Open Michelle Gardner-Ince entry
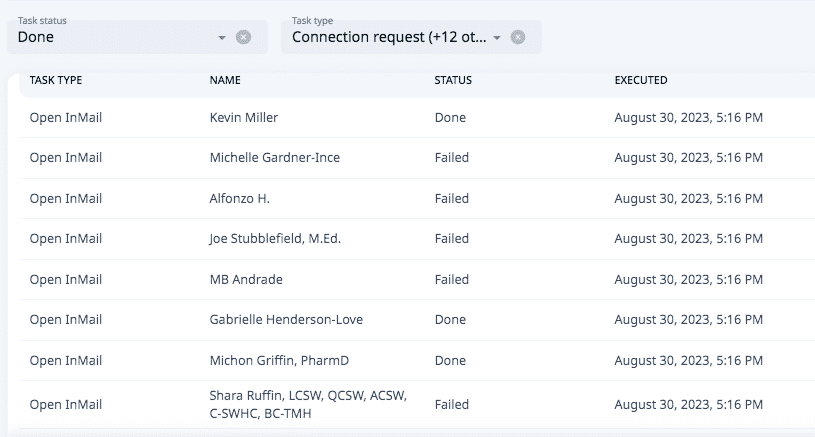 pos(275,157)
